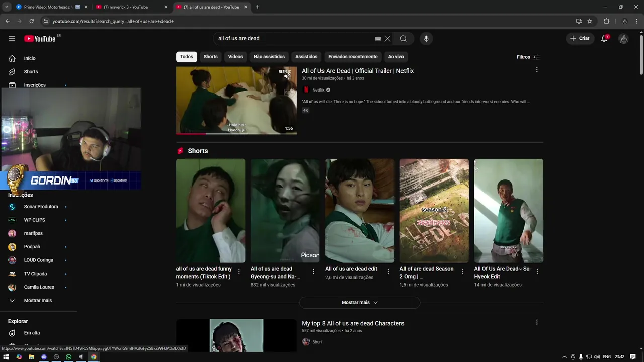Select the Todos filter chip
The width and height of the screenshot is (644, 362).
pyautogui.click(x=187, y=57)
